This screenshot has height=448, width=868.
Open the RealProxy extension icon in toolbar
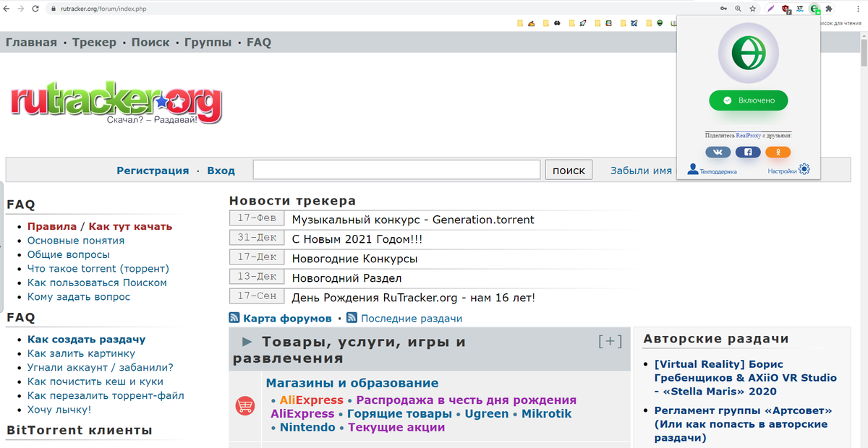[x=814, y=9]
